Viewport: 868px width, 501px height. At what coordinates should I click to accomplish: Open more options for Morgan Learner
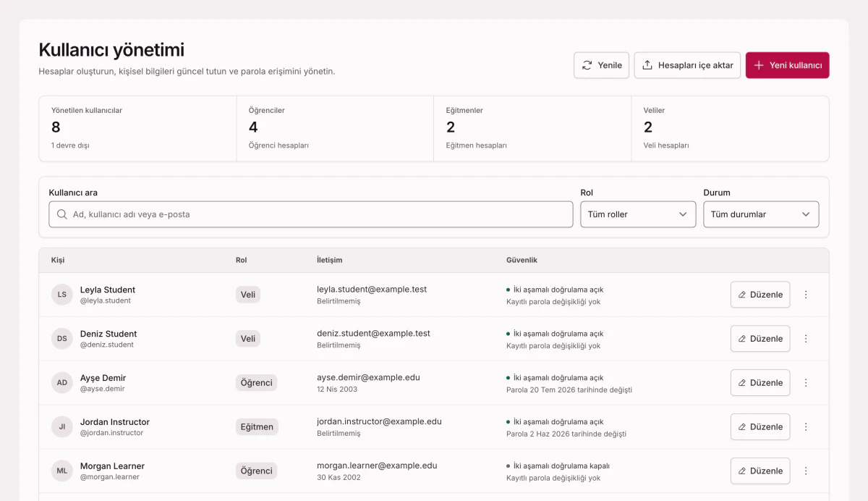tap(806, 471)
